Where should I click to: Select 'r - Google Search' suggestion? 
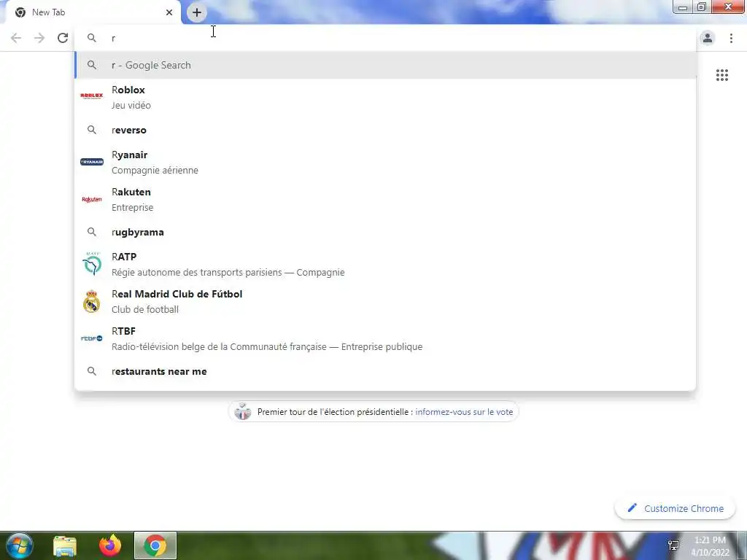[x=385, y=65]
